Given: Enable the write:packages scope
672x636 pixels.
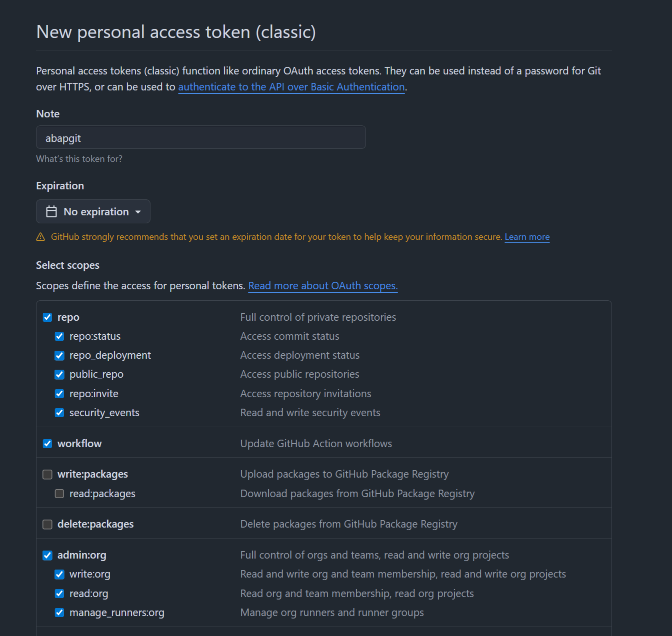Looking at the screenshot, I should [47, 474].
